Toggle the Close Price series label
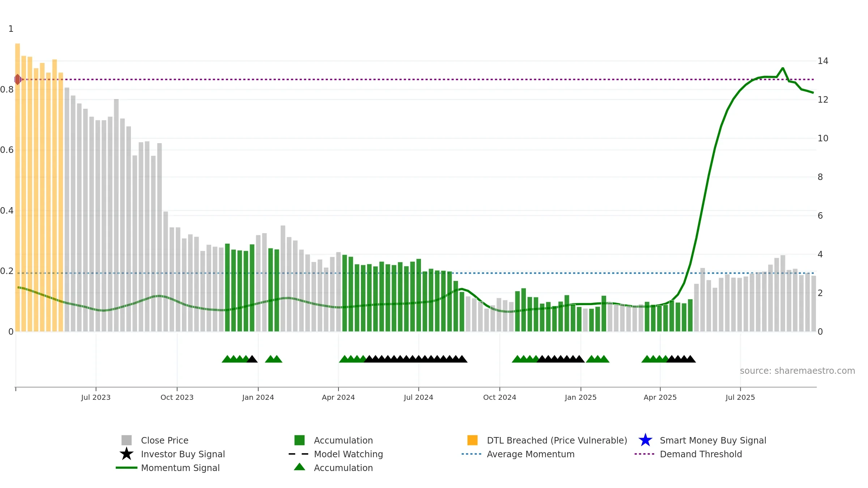 click(x=165, y=440)
